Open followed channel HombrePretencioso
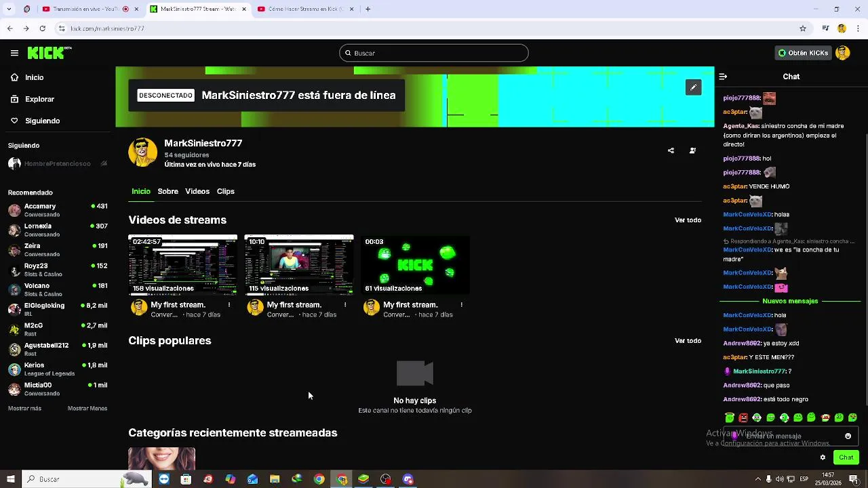Viewport: 868px width, 488px height. pyautogui.click(x=58, y=164)
